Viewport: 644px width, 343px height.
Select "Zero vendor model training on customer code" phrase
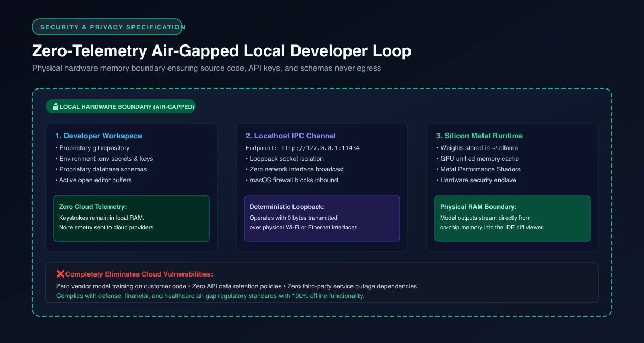pos(122,286)
